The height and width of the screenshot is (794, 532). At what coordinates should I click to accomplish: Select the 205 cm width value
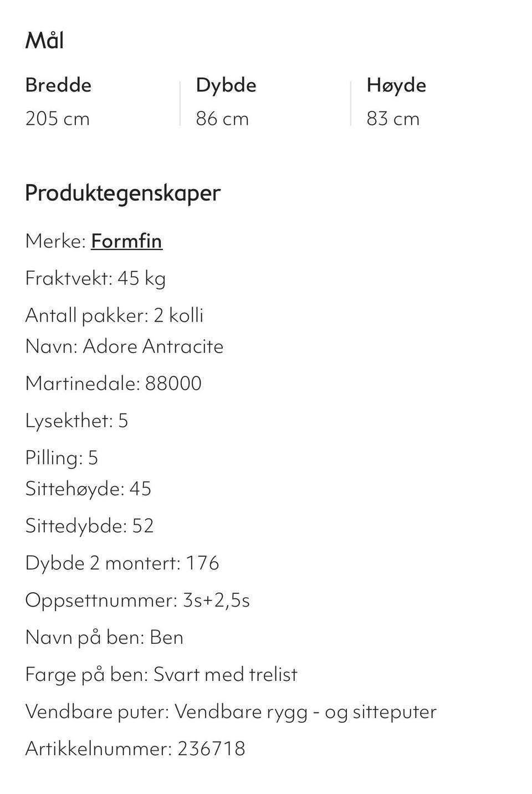57,119
